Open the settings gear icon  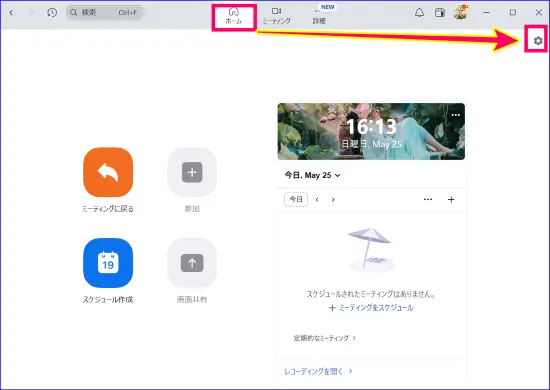(538, 41)
